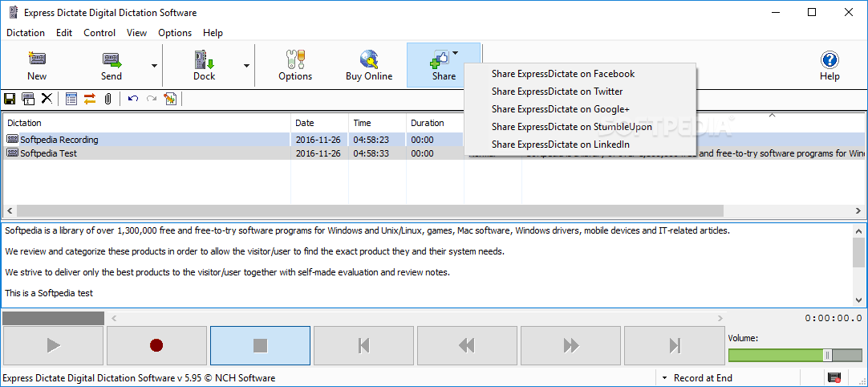The image size is (868, 387).
Task: Click the greyed redo arrow icon
Action: pos(152,99)
